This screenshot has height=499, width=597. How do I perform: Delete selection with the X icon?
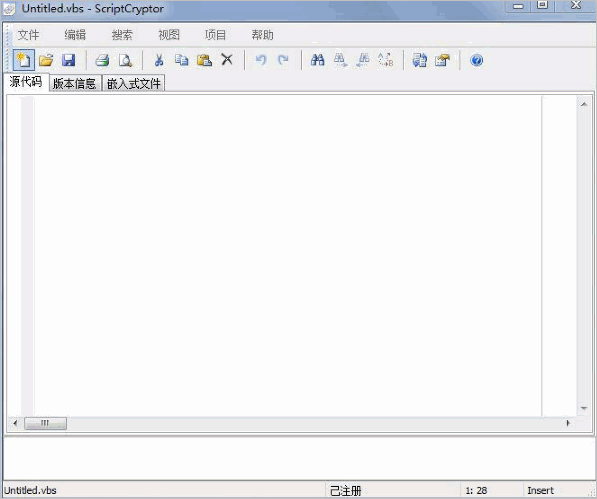[x=227, y=60]
